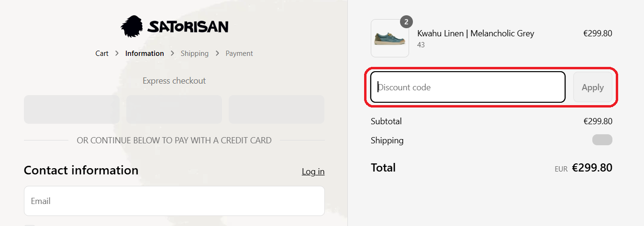Select the Information breadcrumb step

pos(144,54)
